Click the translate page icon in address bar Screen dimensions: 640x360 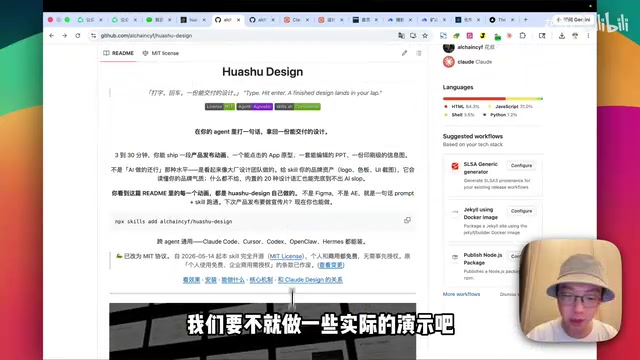pos(401,36)
